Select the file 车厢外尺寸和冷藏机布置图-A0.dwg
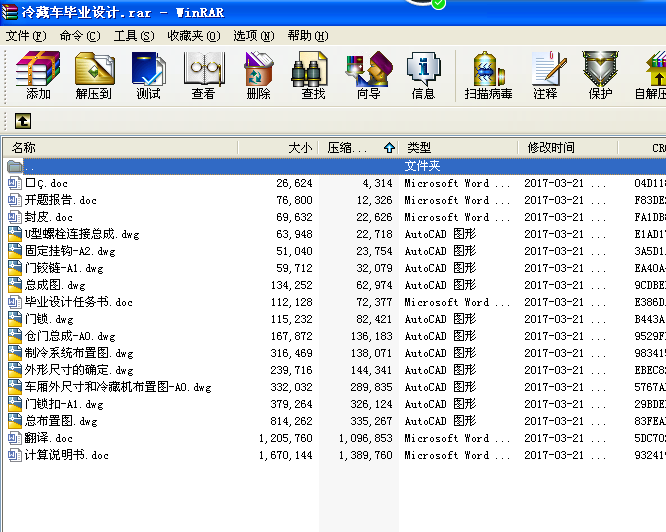Image resolution: width=666 pixels, height=532 pixels. (x=118, y=387)
